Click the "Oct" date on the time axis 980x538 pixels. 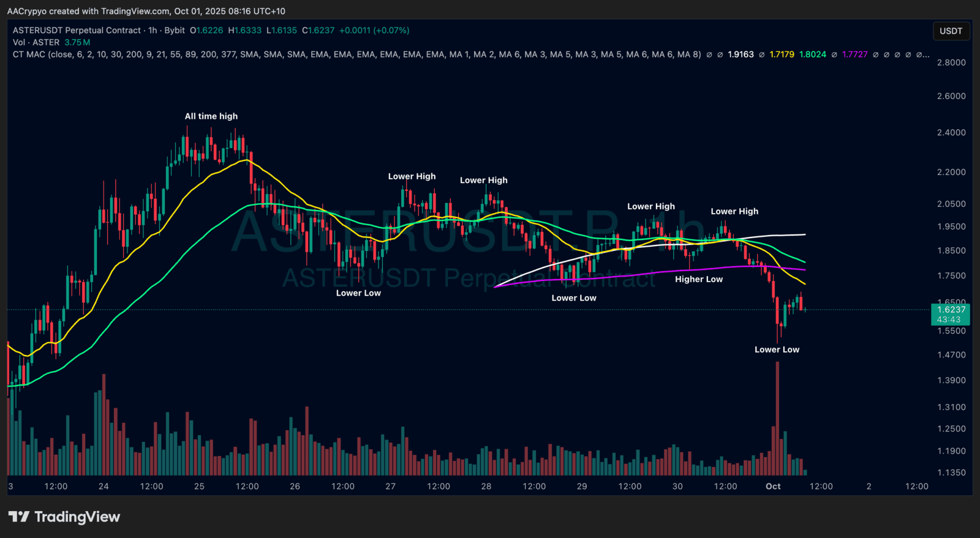773,486
